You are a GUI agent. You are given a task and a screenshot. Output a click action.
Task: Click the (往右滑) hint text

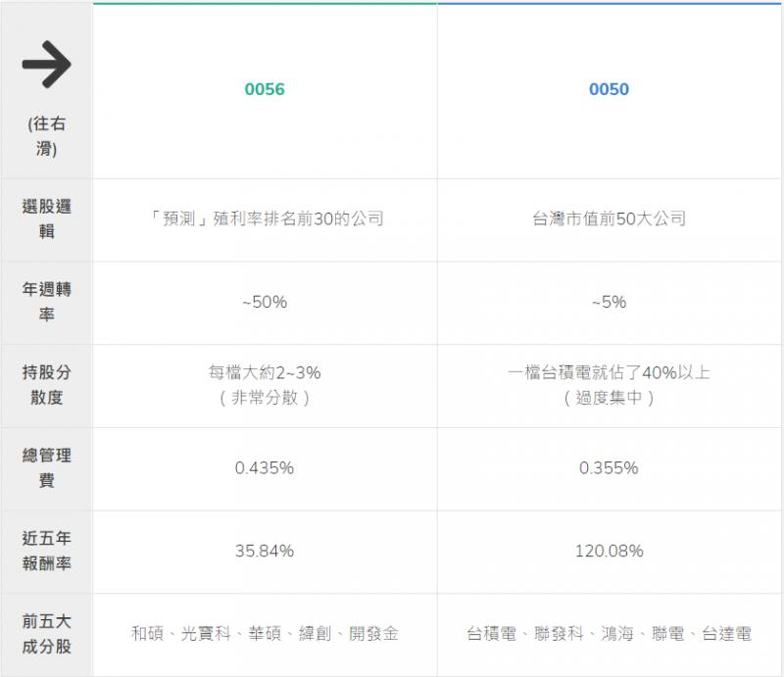point(46,136)
